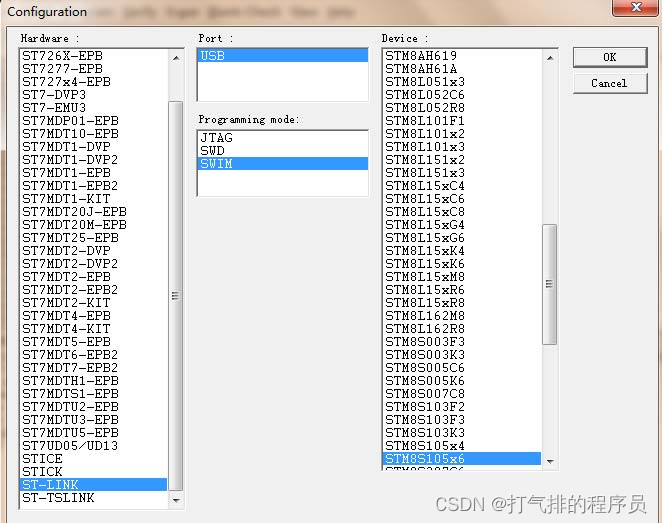
Task: Select ST7MDTU2-EPB hardware entry
Action: click(x=94, y=406)
